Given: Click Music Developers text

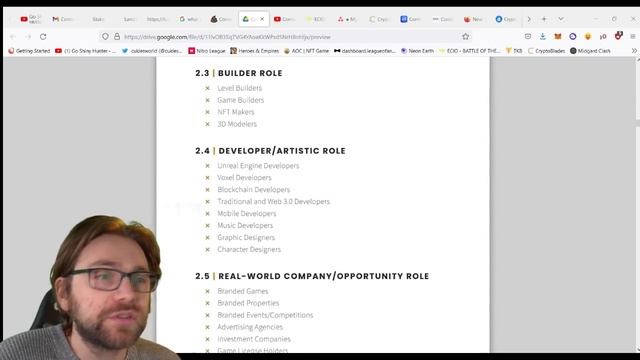Looking at the screenshot, I should pos(245,225).
